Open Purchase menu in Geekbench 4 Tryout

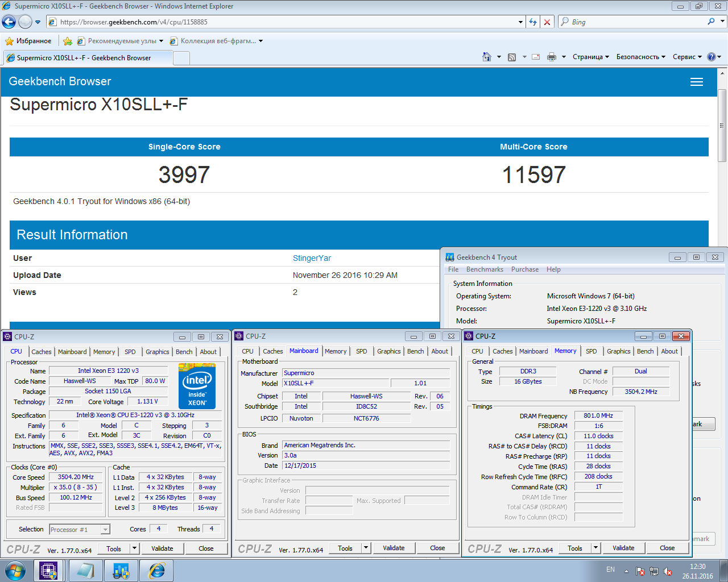pos(525,269)
